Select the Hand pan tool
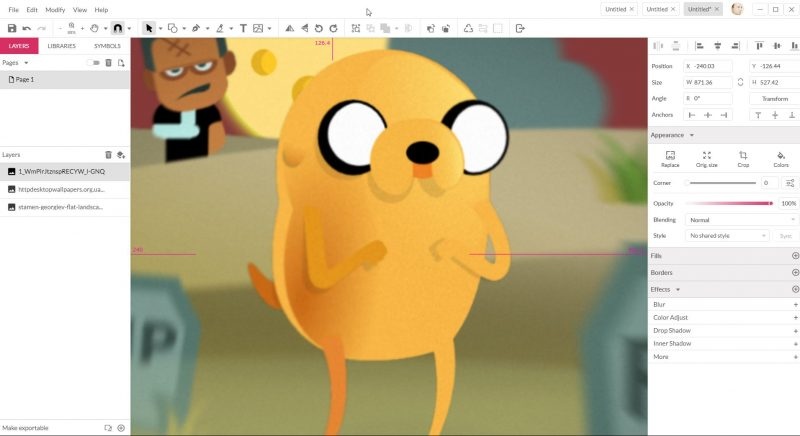Viewport: 800px width, 436px height. tap(94, 29)
